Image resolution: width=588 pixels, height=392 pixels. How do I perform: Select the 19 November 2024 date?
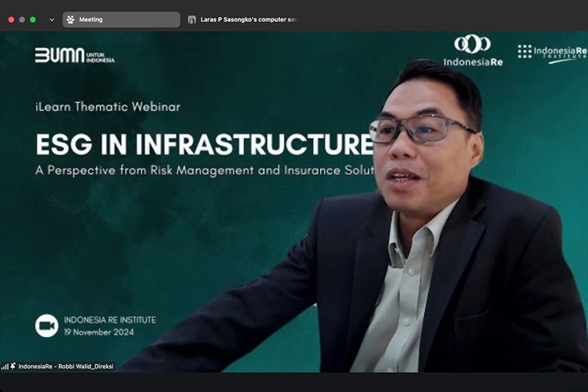point(99,332)
